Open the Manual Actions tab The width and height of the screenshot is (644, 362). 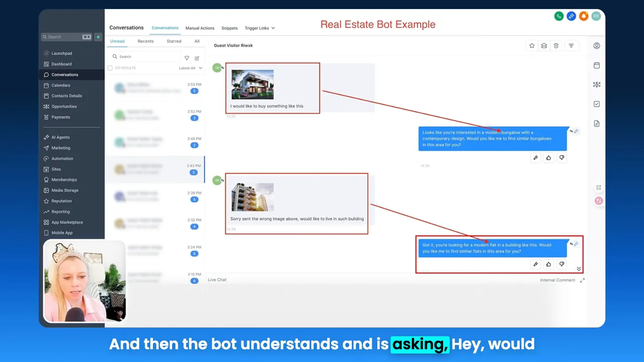(x=200, y=28)
